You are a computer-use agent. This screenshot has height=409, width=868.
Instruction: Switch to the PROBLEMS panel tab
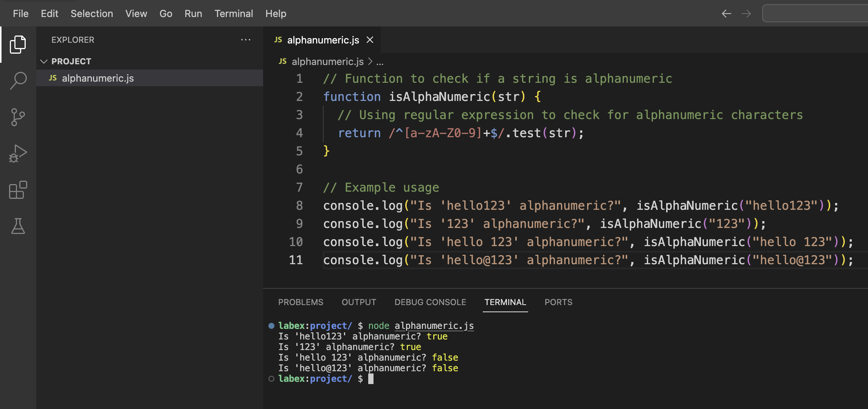pyautogui.click(x=301, y=302)
